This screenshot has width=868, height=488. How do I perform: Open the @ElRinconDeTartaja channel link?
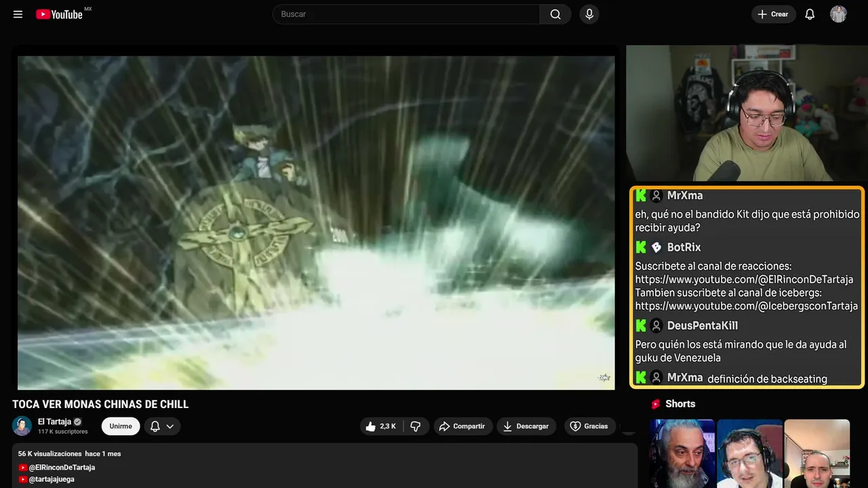coord(62,468)
